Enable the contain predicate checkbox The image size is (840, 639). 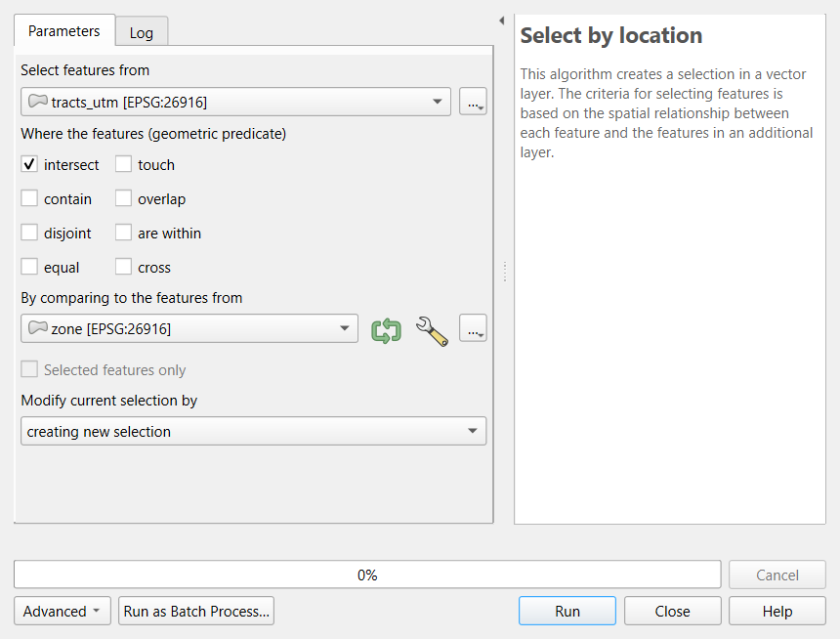[x=29, y=198]
